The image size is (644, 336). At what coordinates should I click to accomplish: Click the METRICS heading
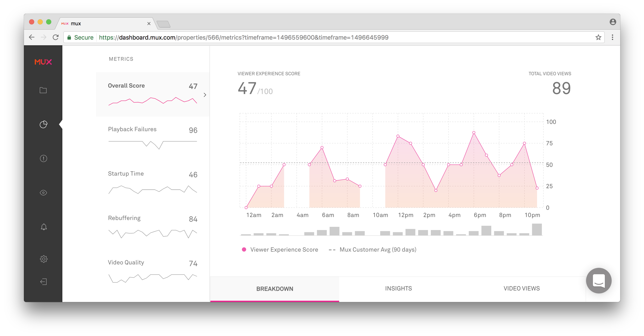[x=121, y=59]
